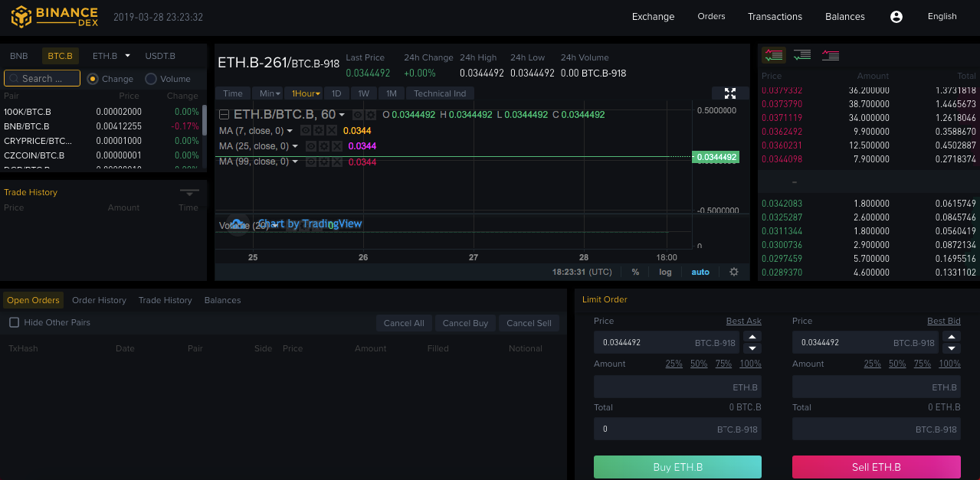
Task: Increase the sell price with up arrow
Action: 952,338
